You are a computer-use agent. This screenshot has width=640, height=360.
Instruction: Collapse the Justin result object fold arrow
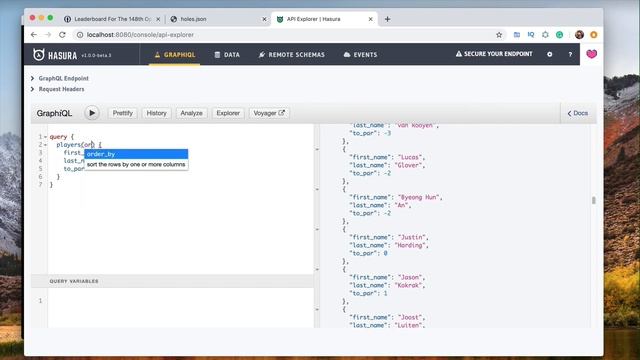[x=317, y=229]
